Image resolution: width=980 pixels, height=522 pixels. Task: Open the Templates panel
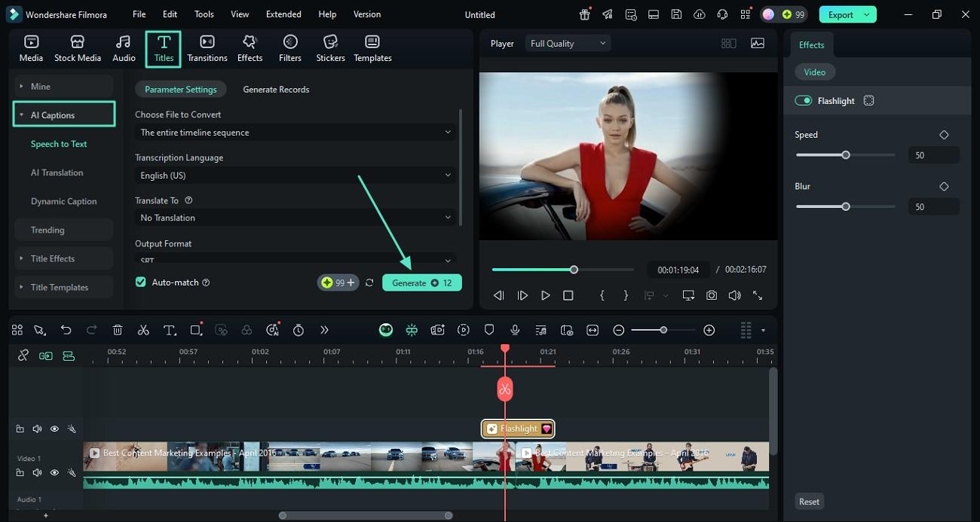[x=372, y=48]
